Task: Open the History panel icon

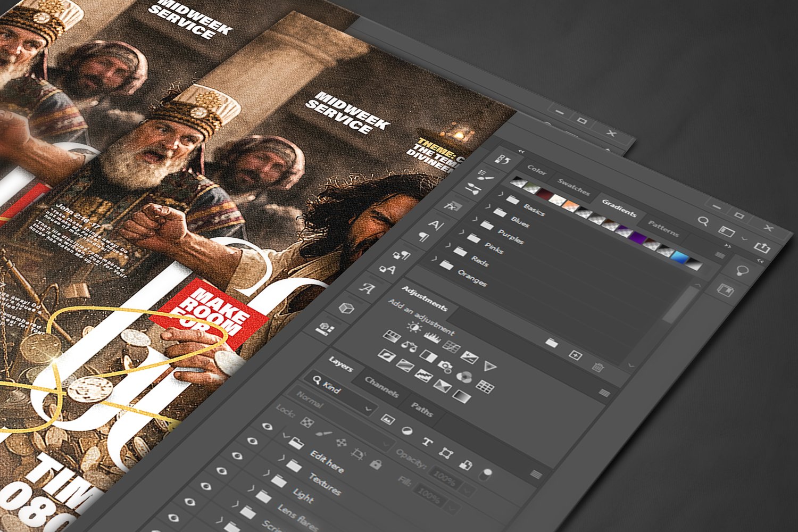Action: pos(503,159)
